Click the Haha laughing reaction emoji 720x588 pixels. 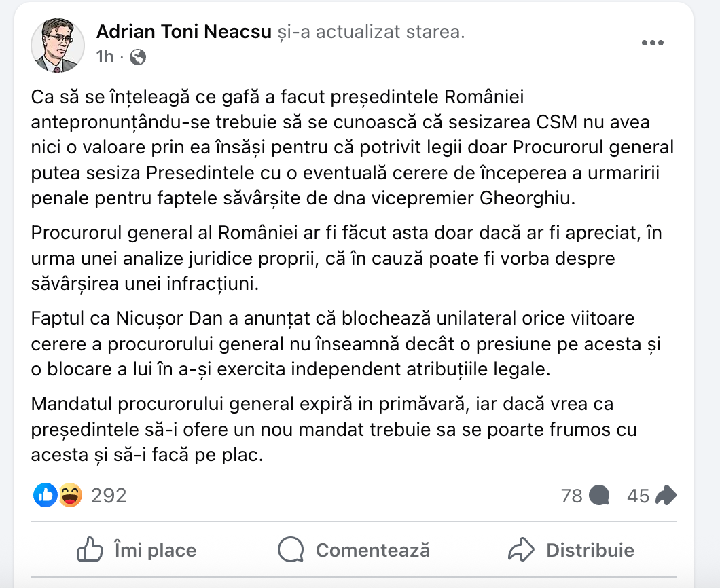(x=69, y=496)
